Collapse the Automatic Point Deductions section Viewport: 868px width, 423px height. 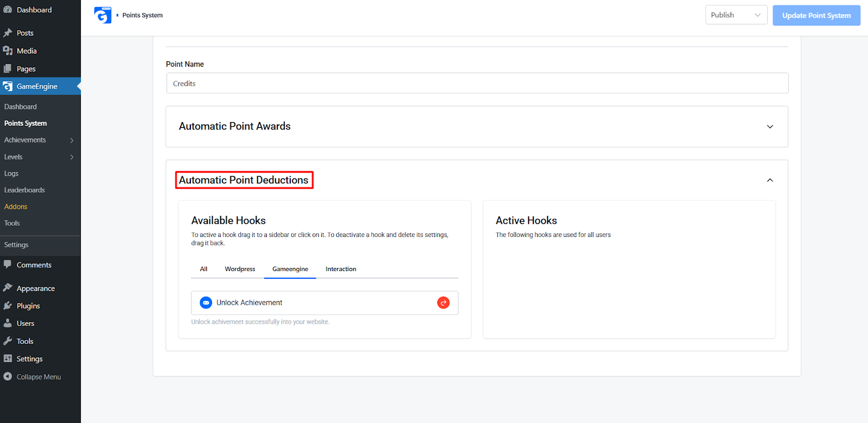(770, 180)
